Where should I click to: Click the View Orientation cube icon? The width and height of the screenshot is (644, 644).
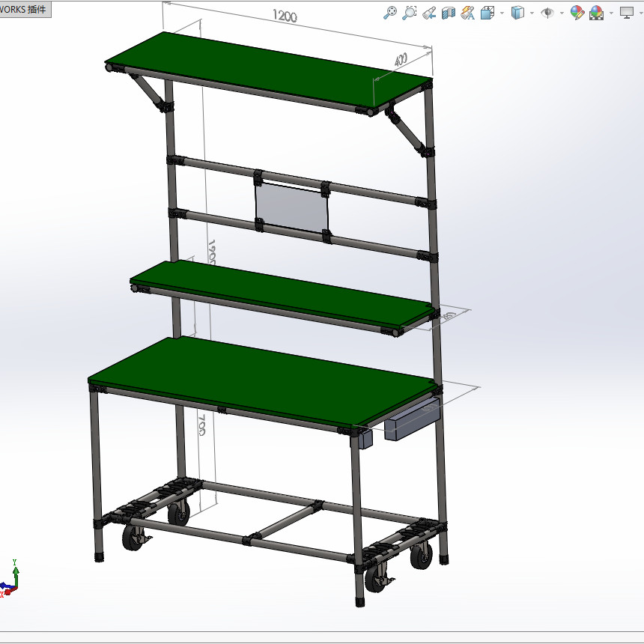coord(487,13)
